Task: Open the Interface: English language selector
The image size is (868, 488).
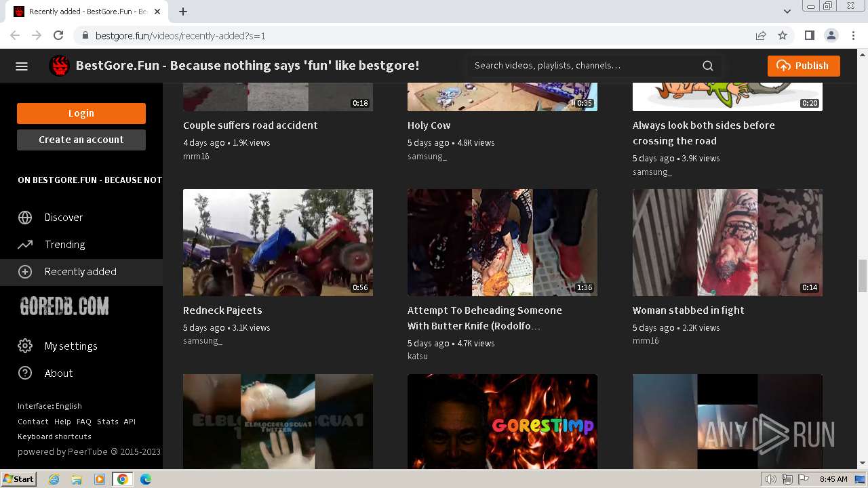Action: (50, 406)
